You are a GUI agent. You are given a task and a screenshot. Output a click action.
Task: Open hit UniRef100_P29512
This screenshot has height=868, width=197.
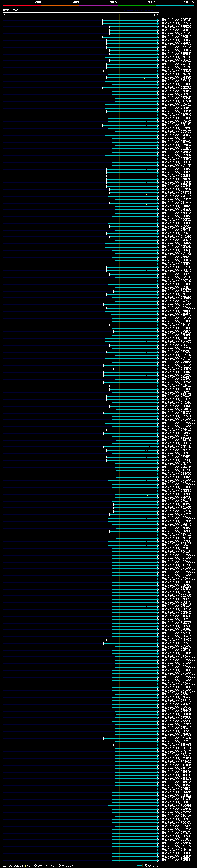[177, 23]
